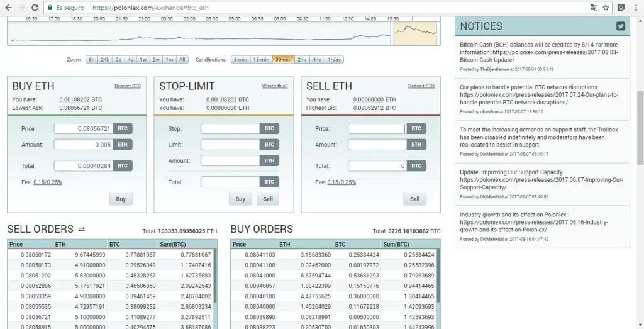Bookmark this page with the star icon
Viewport: 644px width, 329px height.
pyautogui.click(x=606, y=8)
